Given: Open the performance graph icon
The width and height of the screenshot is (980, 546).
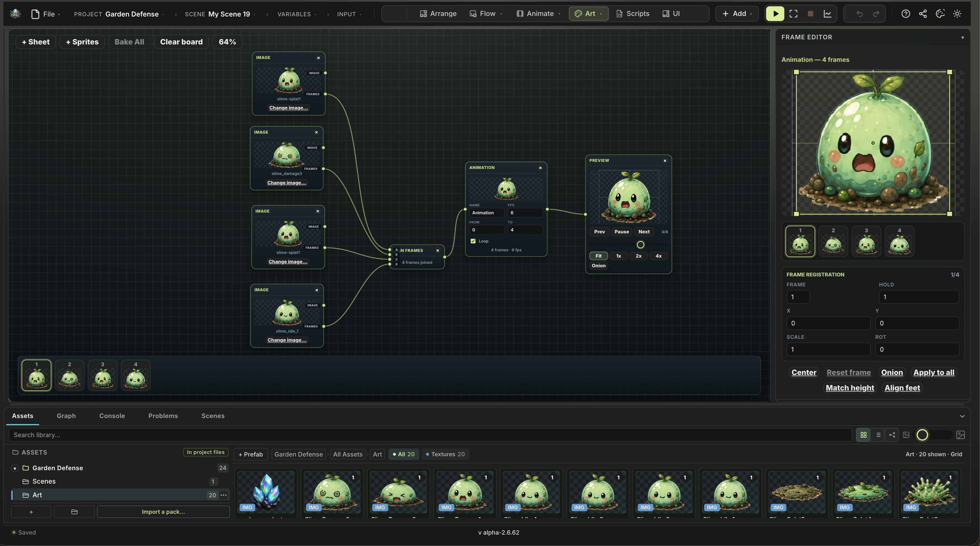Looking at the screenshot, I should (x=827, y=14).
